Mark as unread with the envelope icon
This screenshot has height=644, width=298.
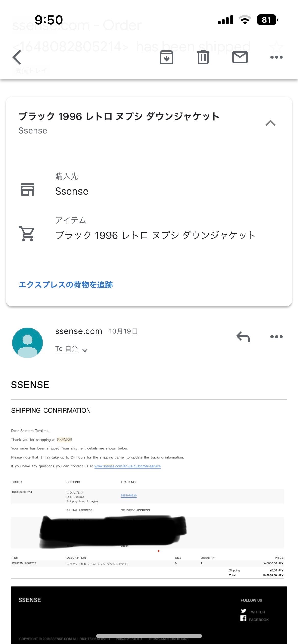point(240,57)
